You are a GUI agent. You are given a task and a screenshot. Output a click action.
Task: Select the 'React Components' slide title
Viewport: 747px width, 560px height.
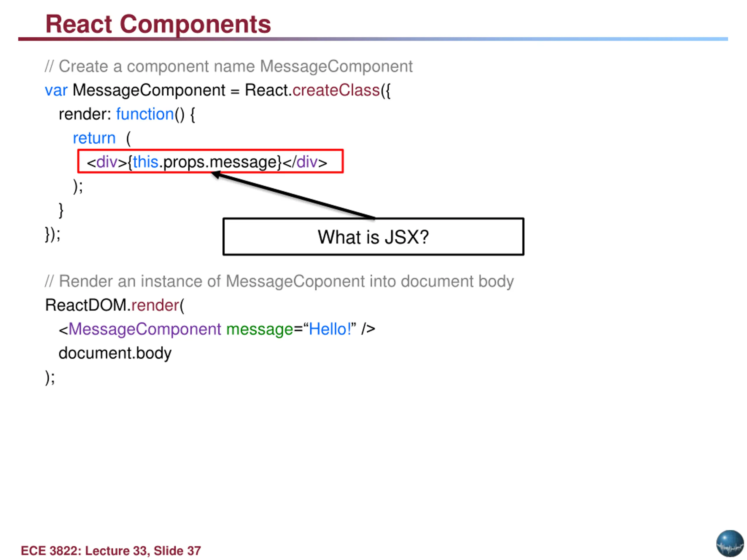point(158,24)
